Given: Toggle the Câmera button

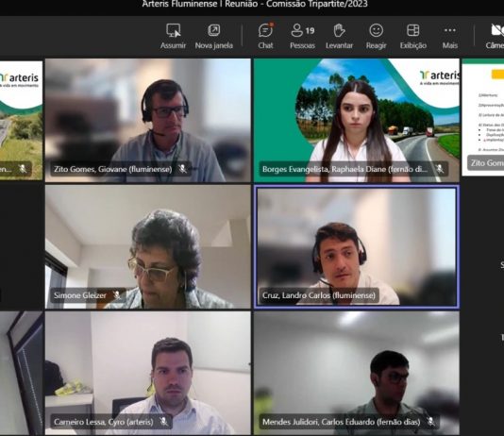Looking at the screenshot, I should tap(496, 36).
